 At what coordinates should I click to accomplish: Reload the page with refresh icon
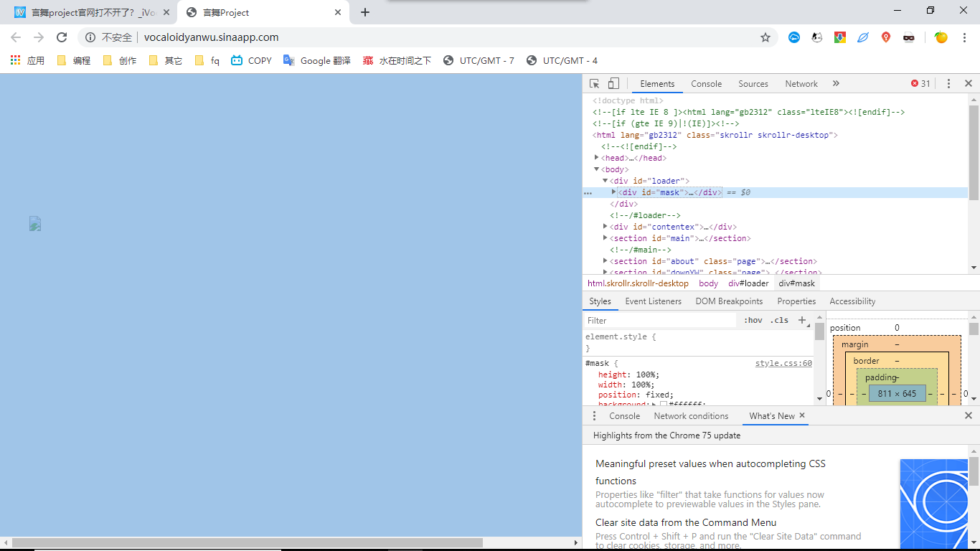(62, 37)
